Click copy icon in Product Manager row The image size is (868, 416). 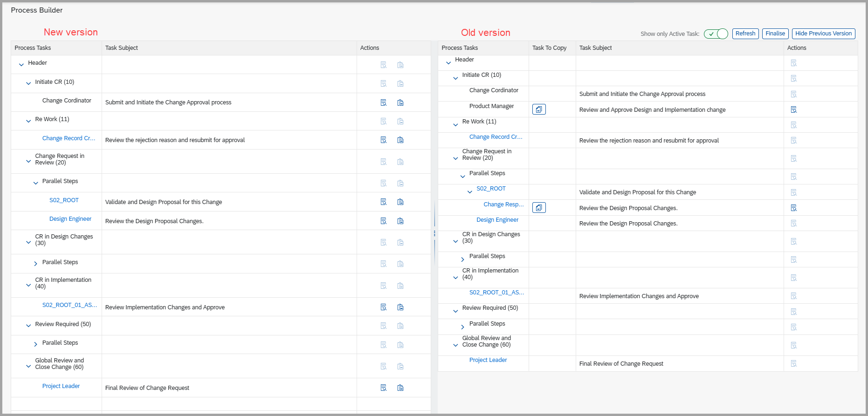click(539, 109)
